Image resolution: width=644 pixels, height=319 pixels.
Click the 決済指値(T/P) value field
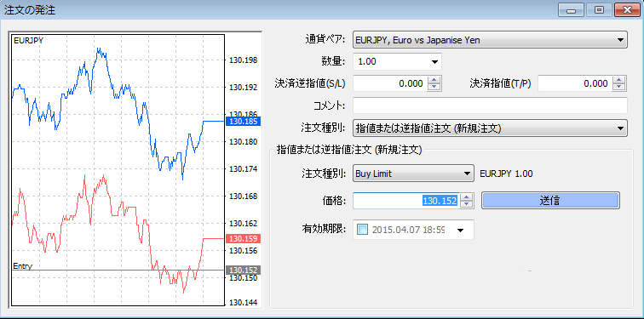575,83
